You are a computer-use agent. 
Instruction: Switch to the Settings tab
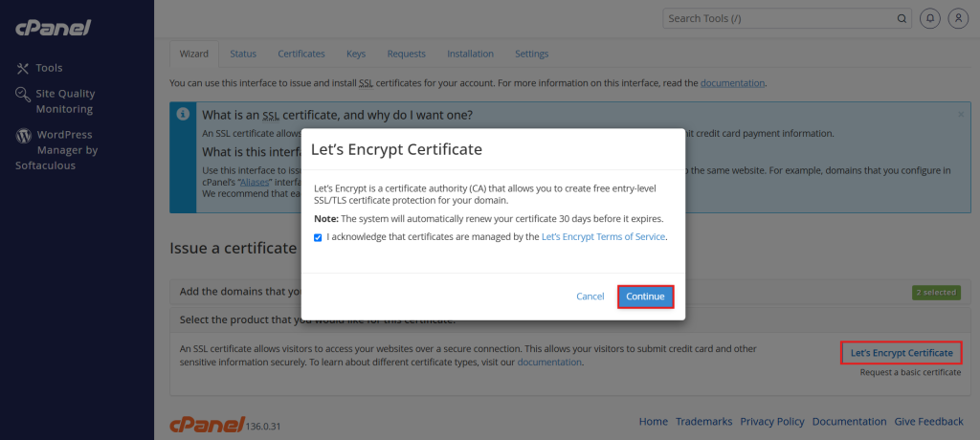point(532,54)
